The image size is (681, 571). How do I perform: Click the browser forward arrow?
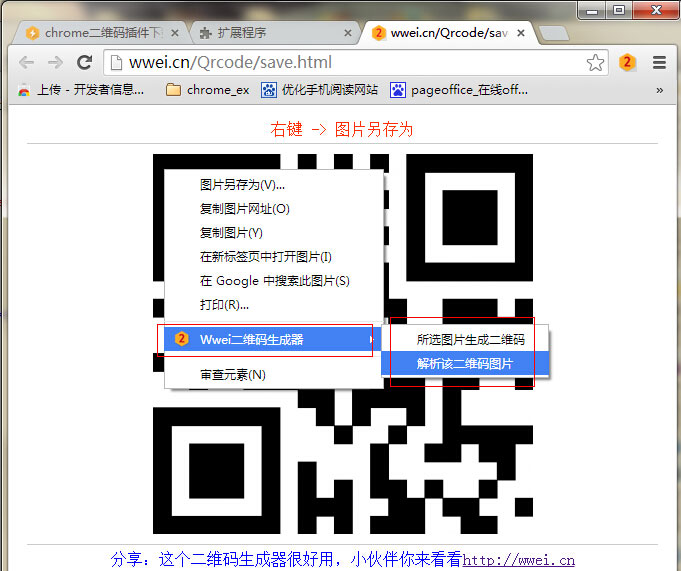click(55, 63)
